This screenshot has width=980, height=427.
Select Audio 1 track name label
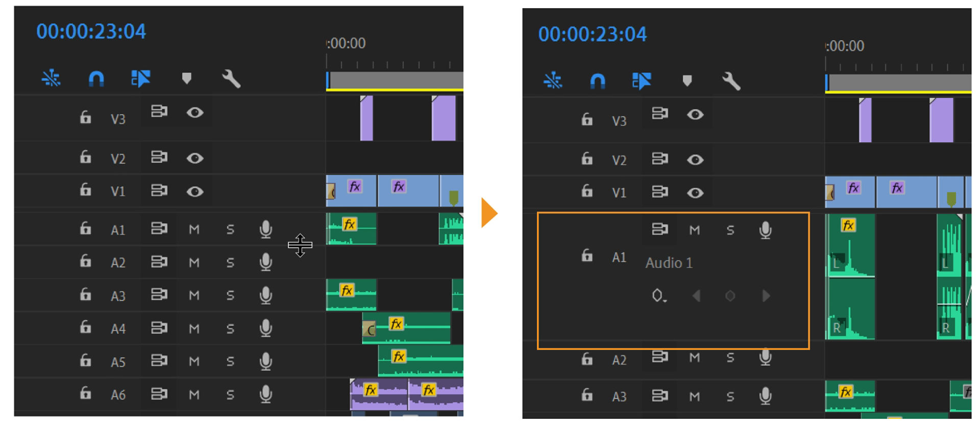[x=669, y=263]
